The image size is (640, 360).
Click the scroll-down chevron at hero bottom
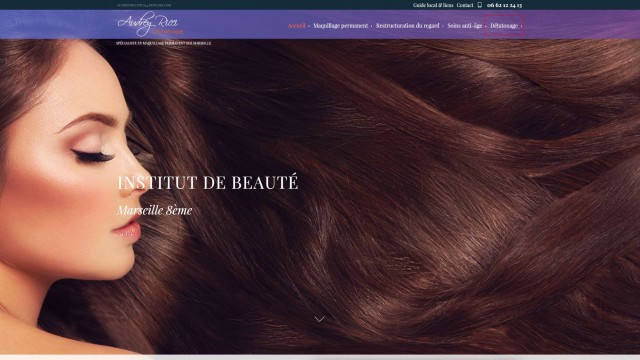point(320,319)
